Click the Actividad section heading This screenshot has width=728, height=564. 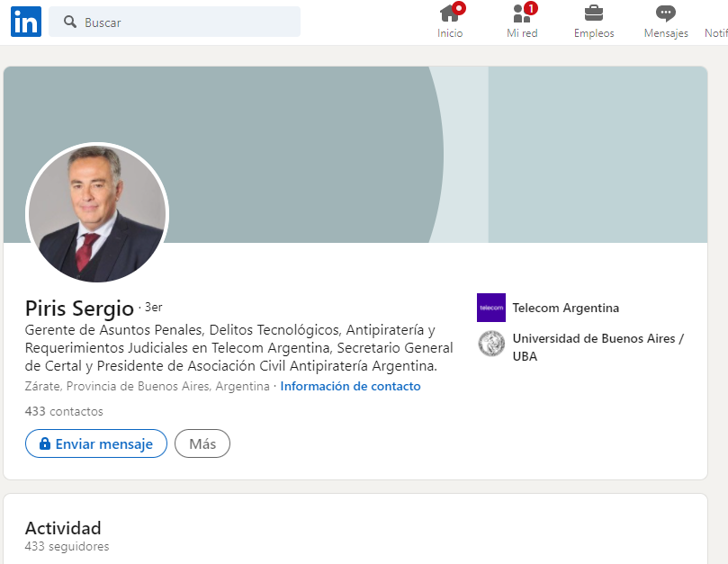point(63,528)
